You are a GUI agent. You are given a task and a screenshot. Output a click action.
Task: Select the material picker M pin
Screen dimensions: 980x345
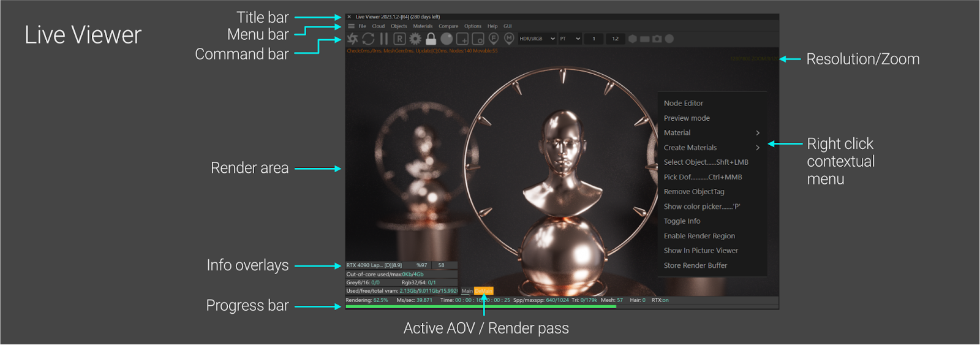point(509,39)
